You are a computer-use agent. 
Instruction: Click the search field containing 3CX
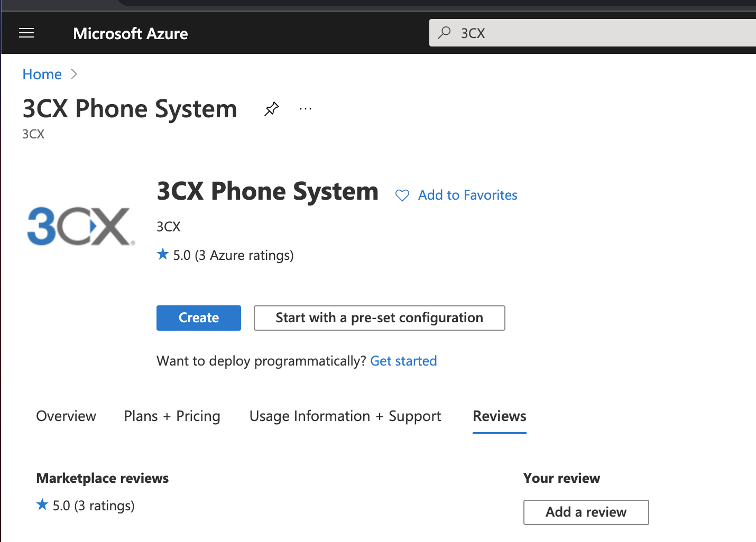pos(593,33)
